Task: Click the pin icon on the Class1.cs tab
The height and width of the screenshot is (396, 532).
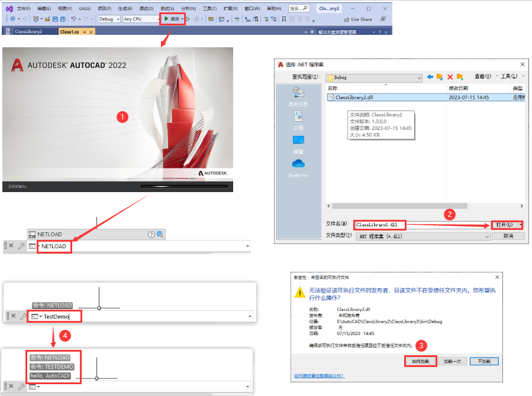Action: [x=85, y=32]
